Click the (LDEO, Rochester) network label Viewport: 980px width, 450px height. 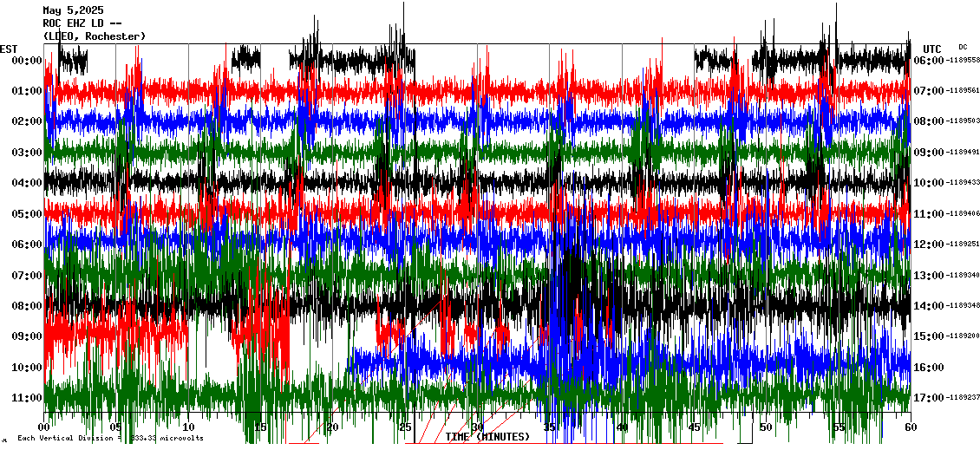pyautogui.click(x=95, y=36)
